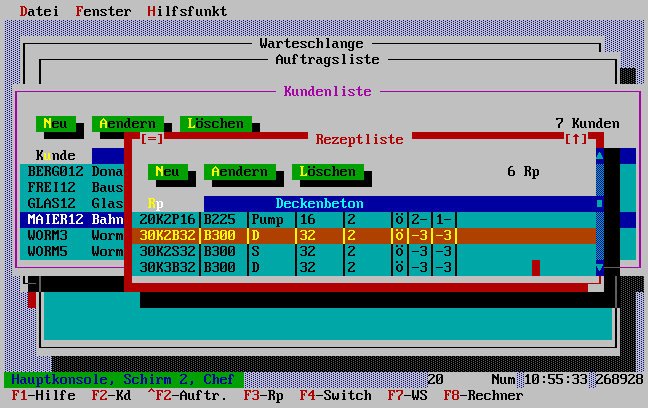Select recipe row 20K2P16
The height and width of the screenshot is (408, 648).
[167, 219]
